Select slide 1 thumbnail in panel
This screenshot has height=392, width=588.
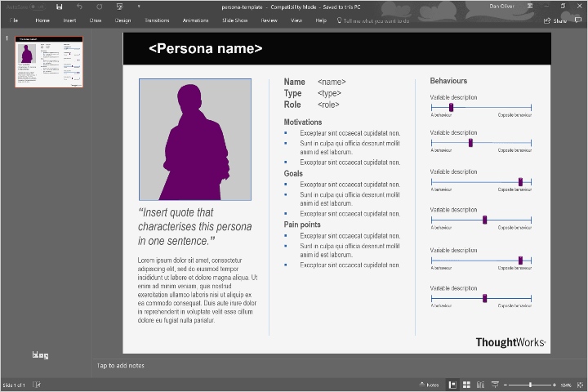(x=49, y=62)
